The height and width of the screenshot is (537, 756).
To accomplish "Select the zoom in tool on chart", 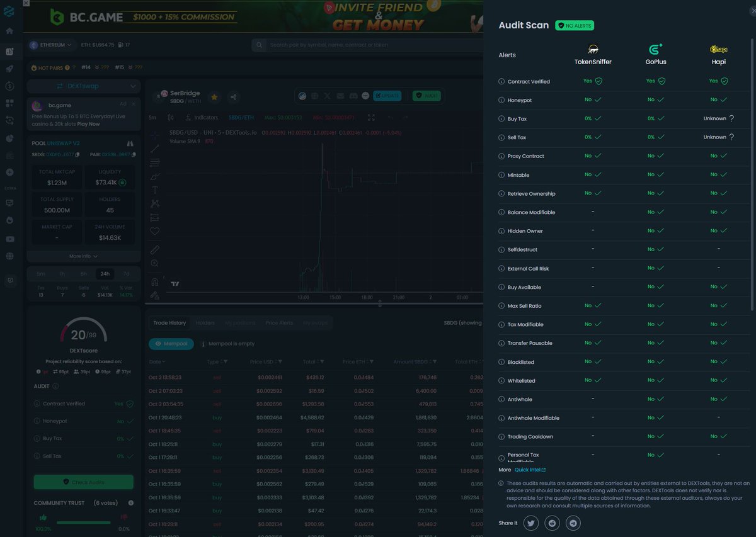I will coord(155,263).
